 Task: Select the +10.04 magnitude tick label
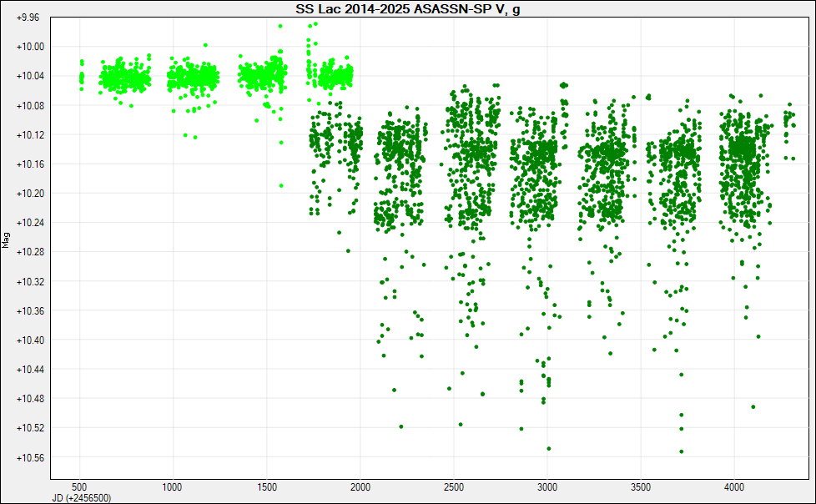click(31, 76)
